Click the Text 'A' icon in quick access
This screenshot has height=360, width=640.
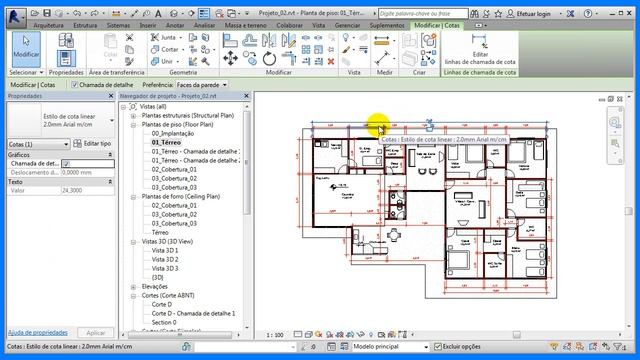tap(158, 13)
